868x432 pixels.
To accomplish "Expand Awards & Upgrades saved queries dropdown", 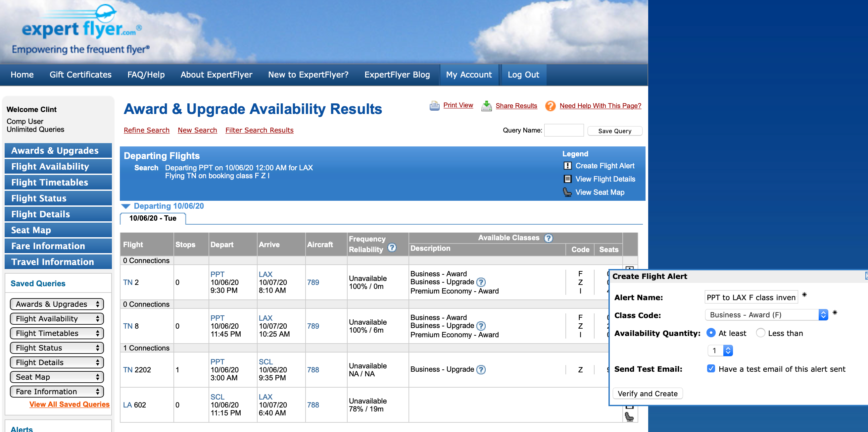I will point(57,304).
